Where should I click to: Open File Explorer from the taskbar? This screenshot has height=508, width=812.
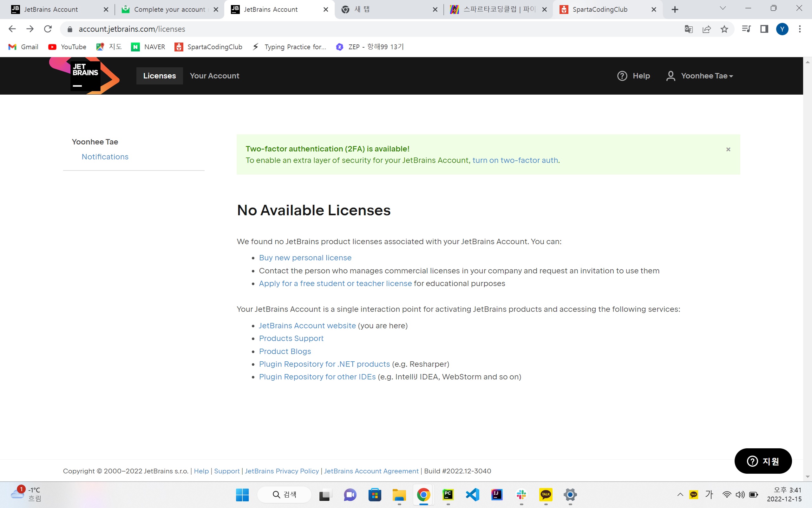[399, 495]
